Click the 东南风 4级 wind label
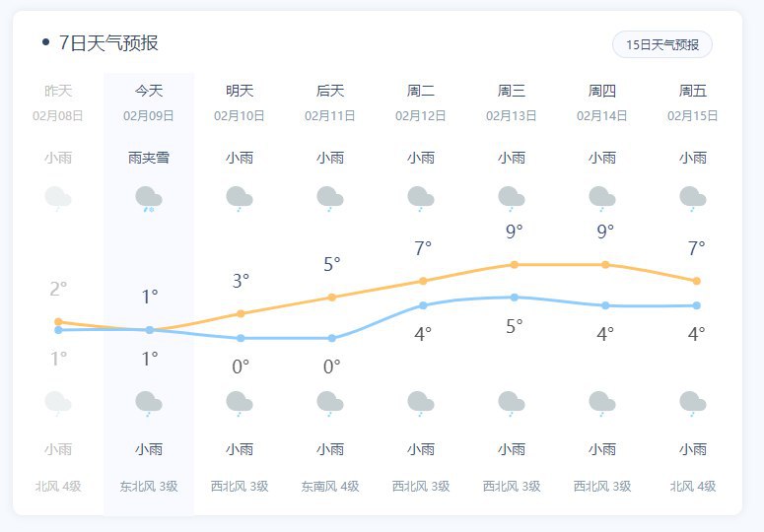This screenshot has width=764, height=532. pyautogui.click(x=330, y=486)
